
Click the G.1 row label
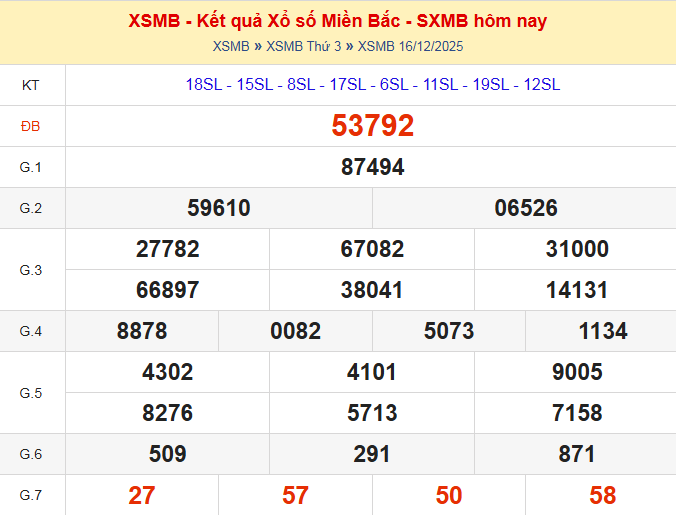point(31,167)
